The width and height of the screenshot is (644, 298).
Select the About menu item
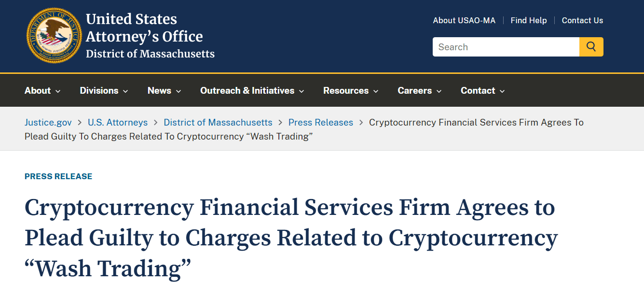(x=38, y=90)
